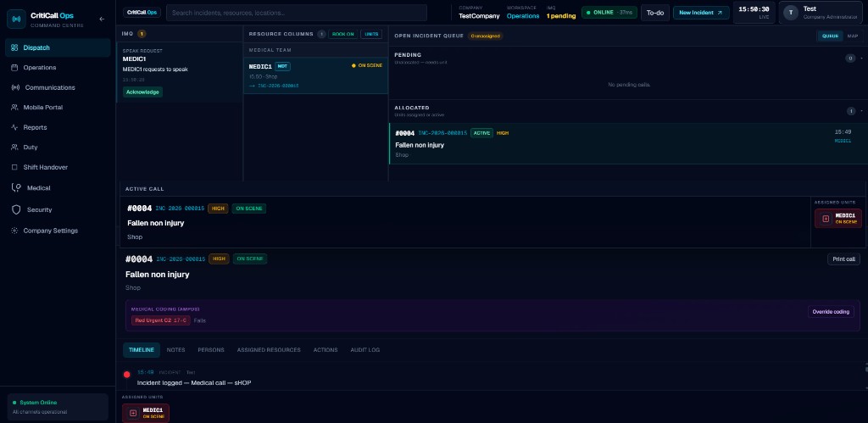868x423 pixels.
Task: Toggle the QUEUE view button
Action: pyautogui.click(x=830, y=36)
